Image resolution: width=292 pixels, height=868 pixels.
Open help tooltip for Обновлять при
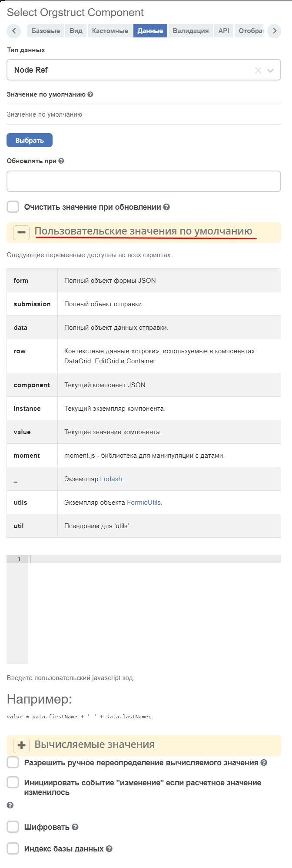61,161
